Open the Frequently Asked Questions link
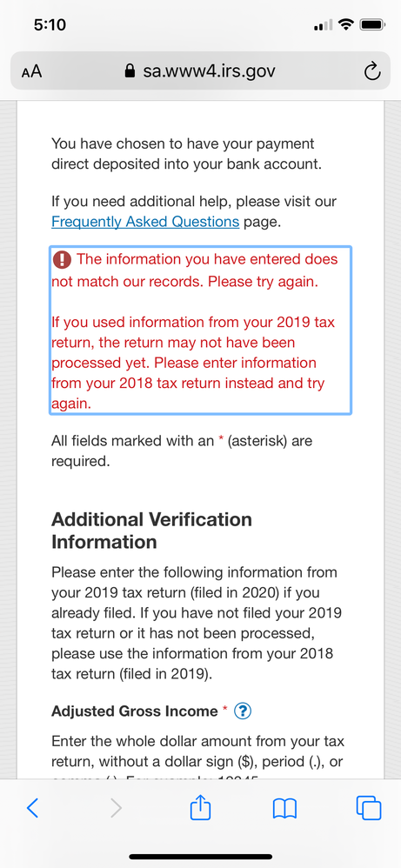 pyautogui.click(x=145, y=222)
